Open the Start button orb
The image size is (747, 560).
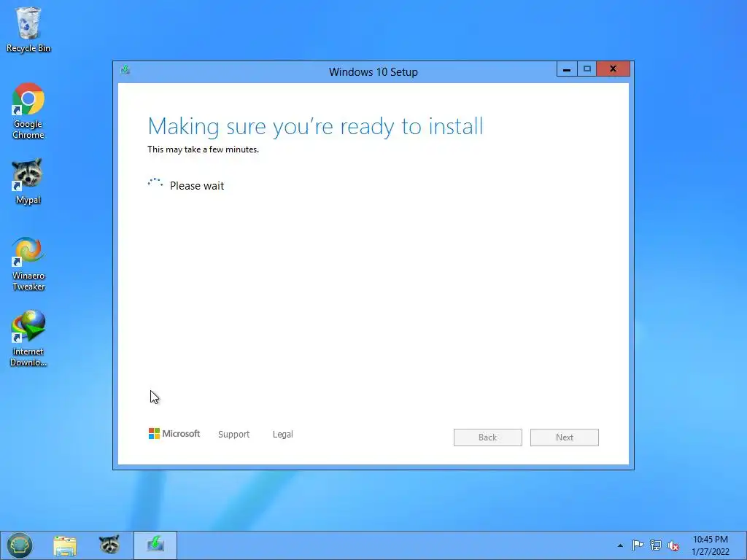pos(20,545)
